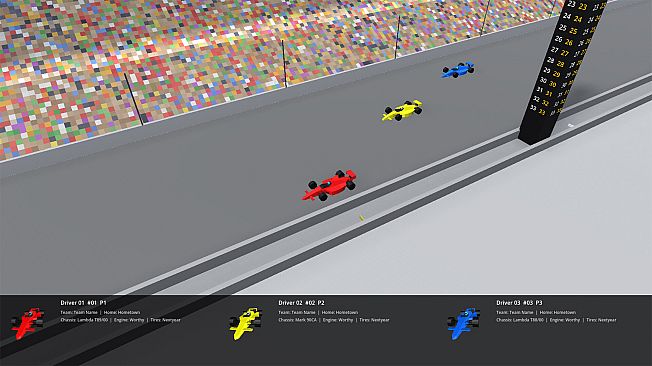Click the blue car icon beside Driver 03
This screenshot has width=652, height=366.
coord(464,323)
